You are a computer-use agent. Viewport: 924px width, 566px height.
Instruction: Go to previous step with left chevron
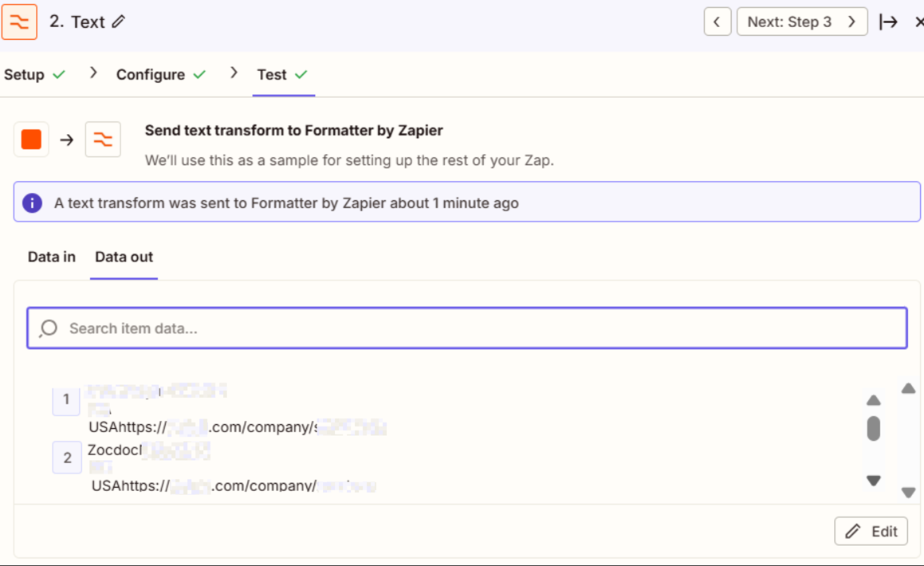[718, 22]
